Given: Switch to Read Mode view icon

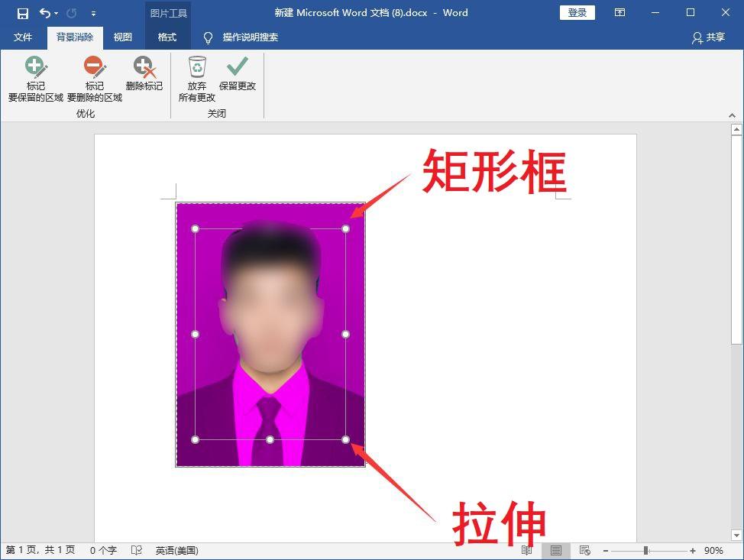Looking at the screenshot, I should click(x=527, y=551).
